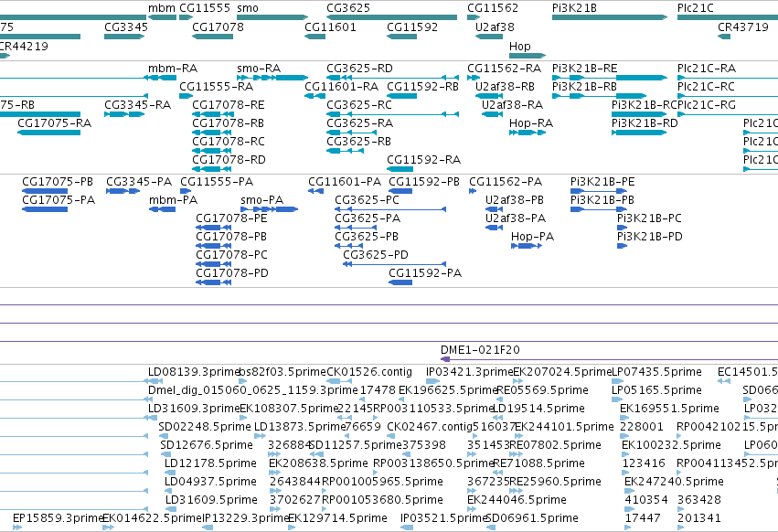Viewport: 778px width, 532px height.
Task: Click the EST label "LD12178.5prime"
Action: coord(210,463)
